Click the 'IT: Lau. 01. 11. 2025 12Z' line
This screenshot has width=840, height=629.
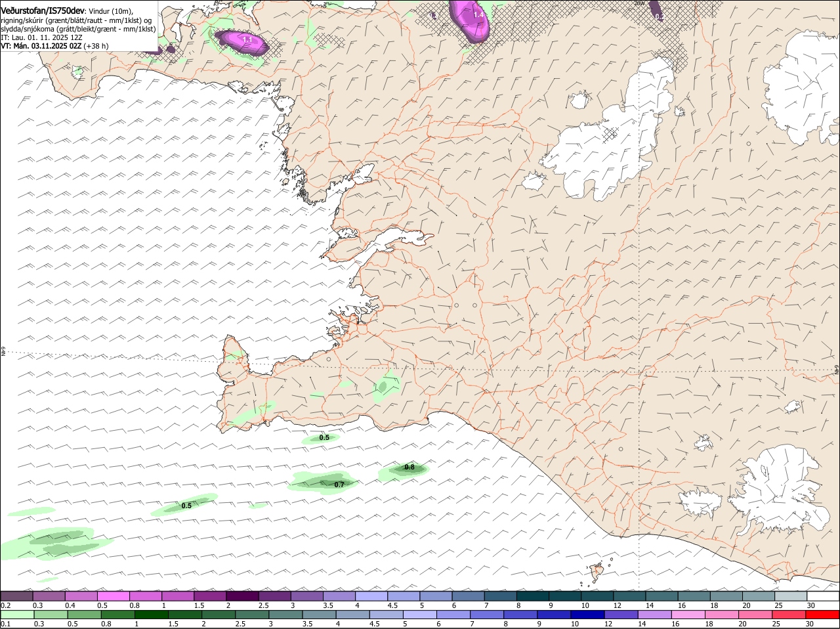tap(41, 37)
